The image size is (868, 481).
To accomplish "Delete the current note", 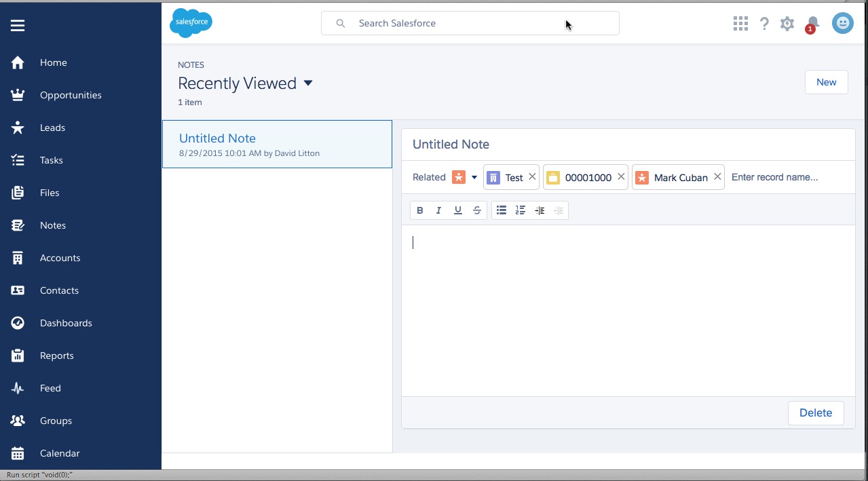I will click(x=815, y=412).
